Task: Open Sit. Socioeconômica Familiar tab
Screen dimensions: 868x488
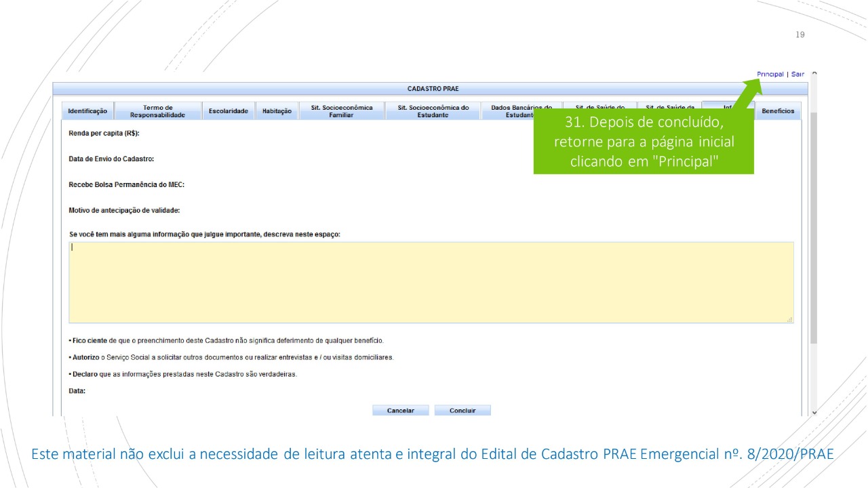Action: [342, 111]
